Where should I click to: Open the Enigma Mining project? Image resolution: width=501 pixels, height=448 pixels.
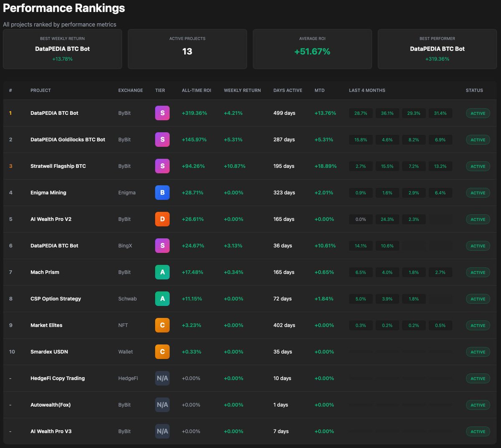(48, 192)
